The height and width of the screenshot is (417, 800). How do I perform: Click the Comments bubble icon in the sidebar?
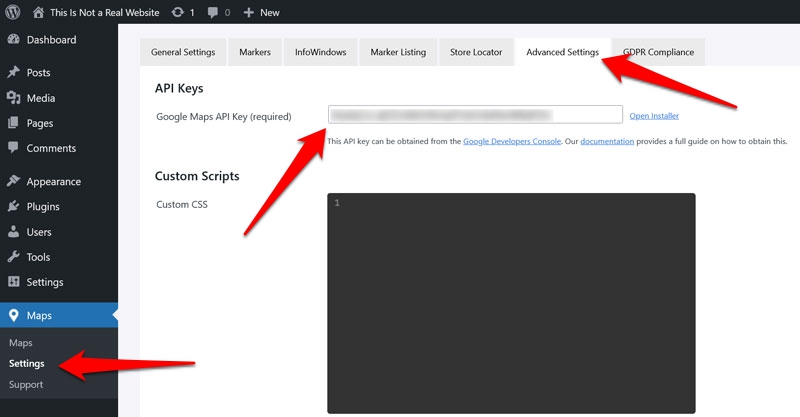(14, 148)
